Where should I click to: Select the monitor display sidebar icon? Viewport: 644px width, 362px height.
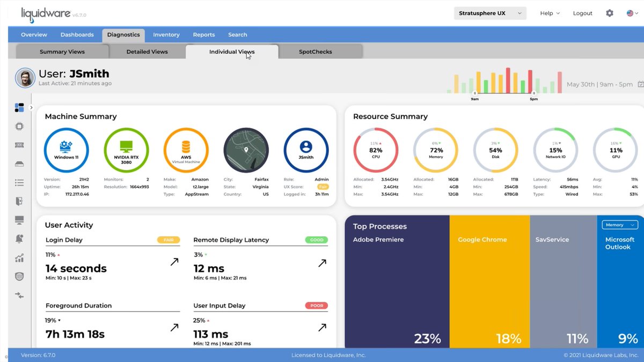pyautogui.click(x=19, y=220)
